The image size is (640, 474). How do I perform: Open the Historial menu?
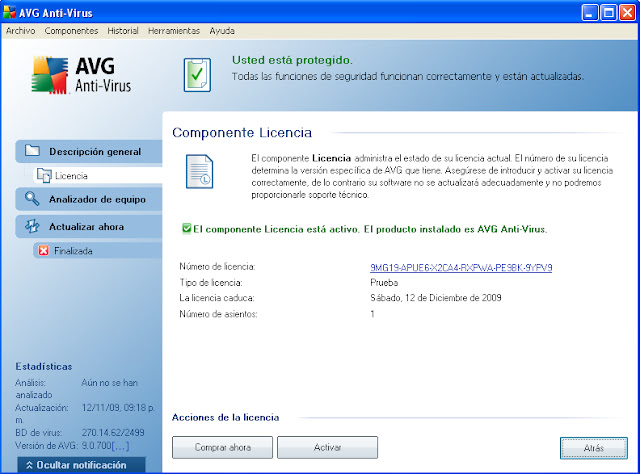click(x=123, y=31)
